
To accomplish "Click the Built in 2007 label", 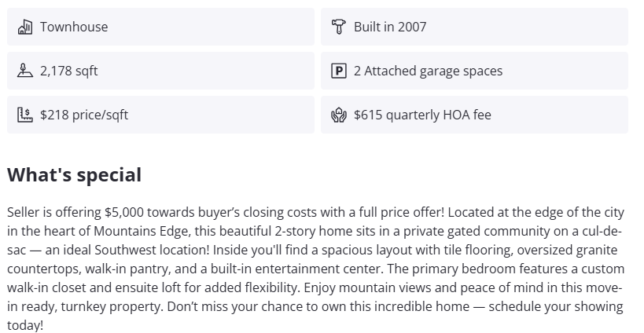I will 390,27.
